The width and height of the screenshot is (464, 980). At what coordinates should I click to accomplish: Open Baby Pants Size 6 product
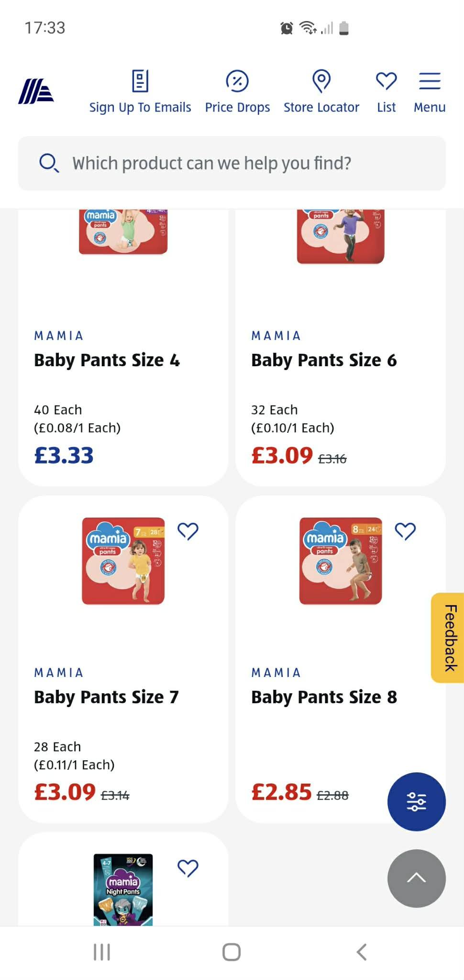[x=324, y=360]
